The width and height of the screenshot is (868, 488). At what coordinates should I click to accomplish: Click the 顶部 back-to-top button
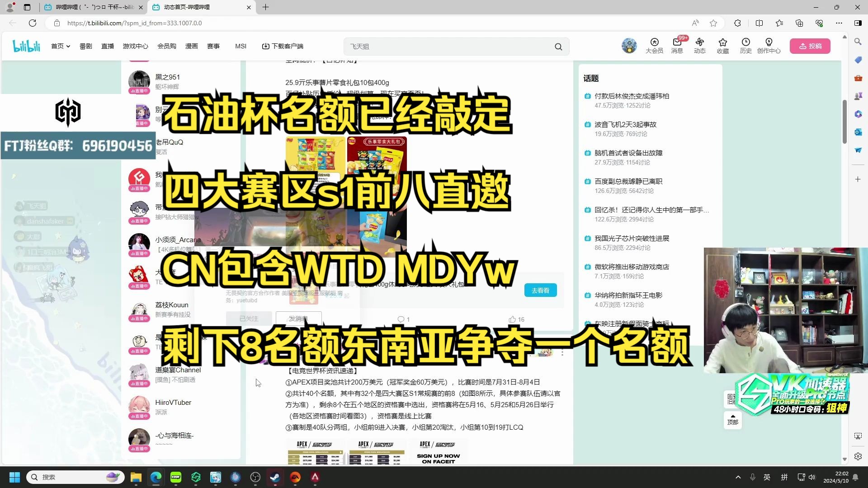click(x=732, y=420)
